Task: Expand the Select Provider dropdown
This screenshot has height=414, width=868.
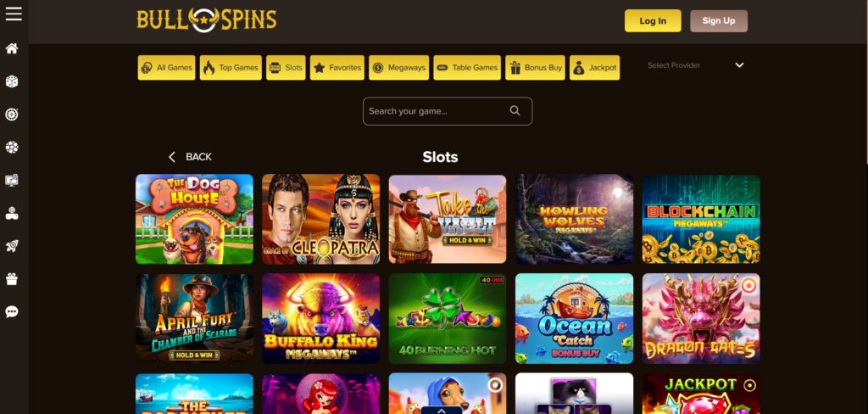Action: click(x=696, y=65)
